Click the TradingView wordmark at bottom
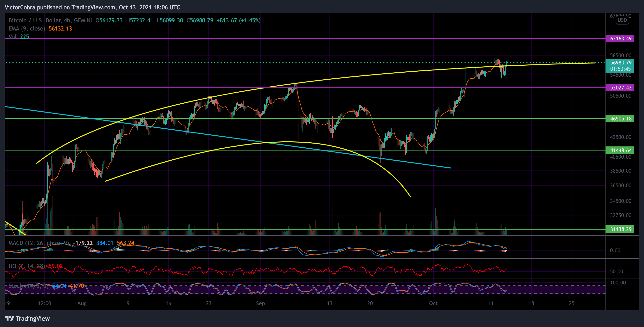This screenshot has width=644, height=327. coord(33,319)
